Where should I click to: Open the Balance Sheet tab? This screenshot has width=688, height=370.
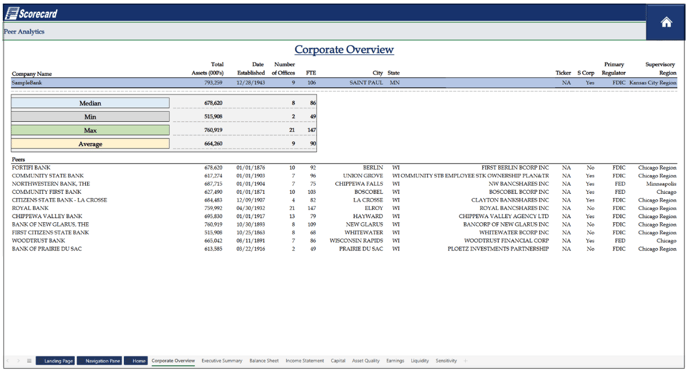click(264, 361)
